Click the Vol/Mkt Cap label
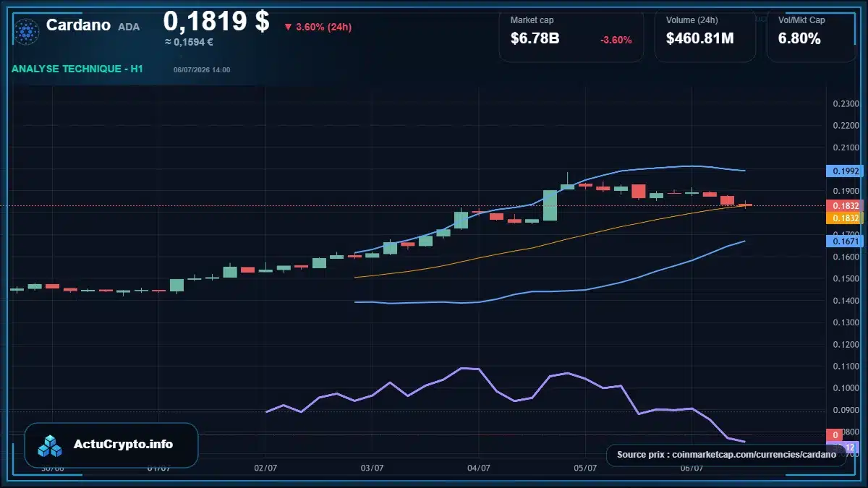The height and width of the screenshot is (488, 868). pyautogui.click(x=801, y=20)
